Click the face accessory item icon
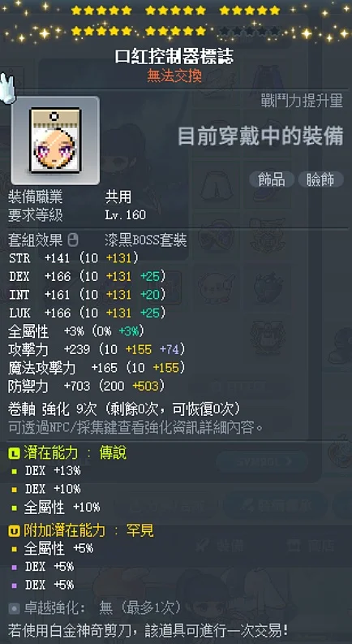Screen dimensions: 352x644 click(55, 140)
